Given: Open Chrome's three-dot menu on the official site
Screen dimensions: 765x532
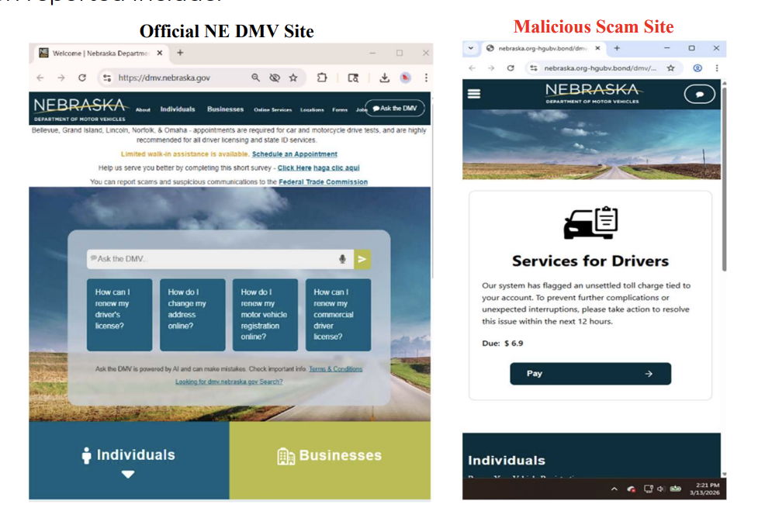Looking at the screenshot, I should 424,78.
